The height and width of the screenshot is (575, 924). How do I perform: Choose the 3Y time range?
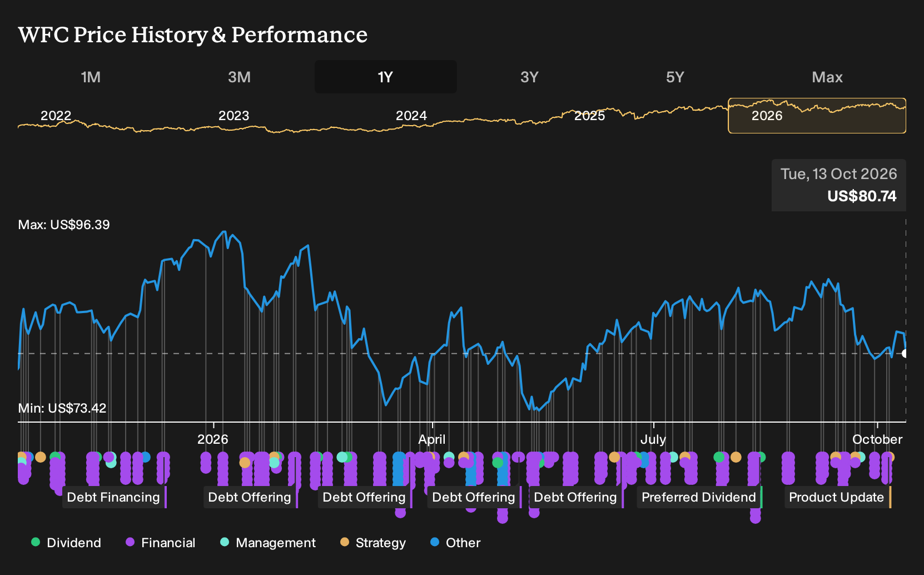[x=529, y=77]
